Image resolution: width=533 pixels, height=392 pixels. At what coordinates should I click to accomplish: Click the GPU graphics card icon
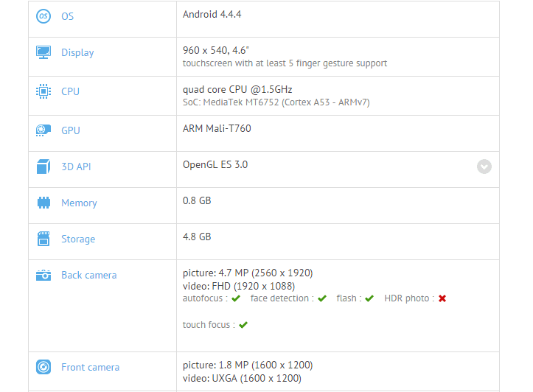[x=43, y=130]
